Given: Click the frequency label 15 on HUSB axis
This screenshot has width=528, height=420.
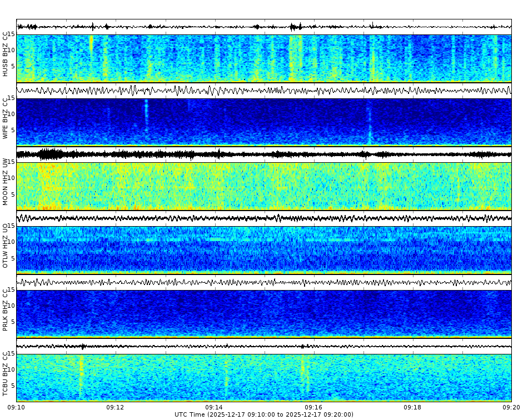Looking at the screenshot, I should (12, 34).
